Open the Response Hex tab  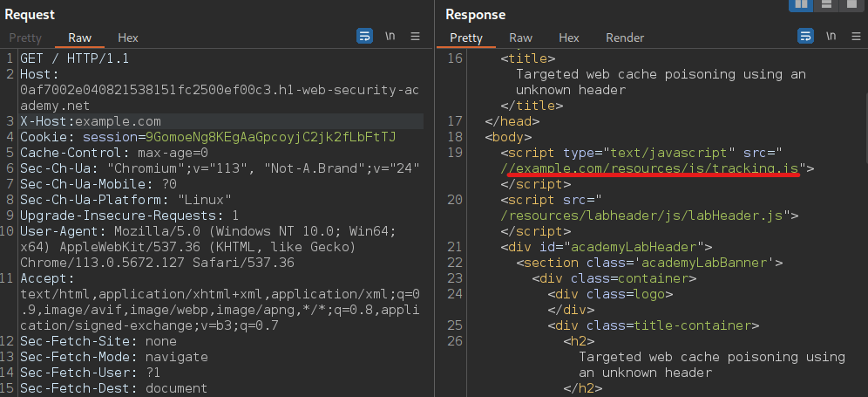569,38
